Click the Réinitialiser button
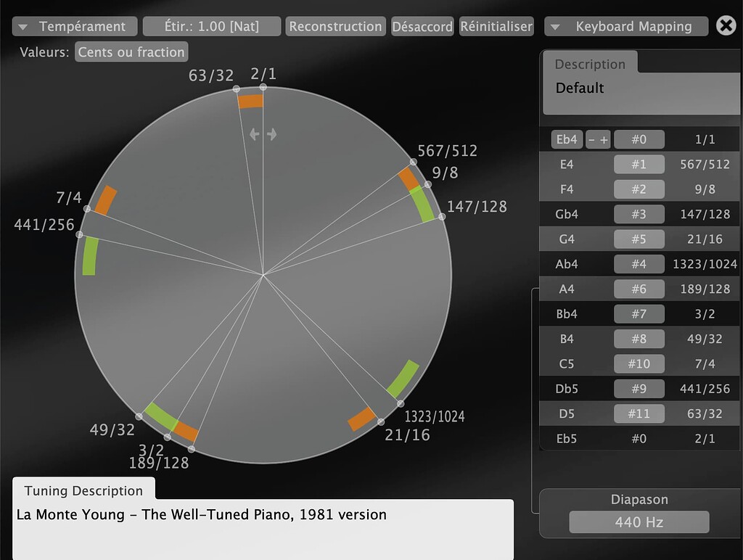 [x=495, y=26]
